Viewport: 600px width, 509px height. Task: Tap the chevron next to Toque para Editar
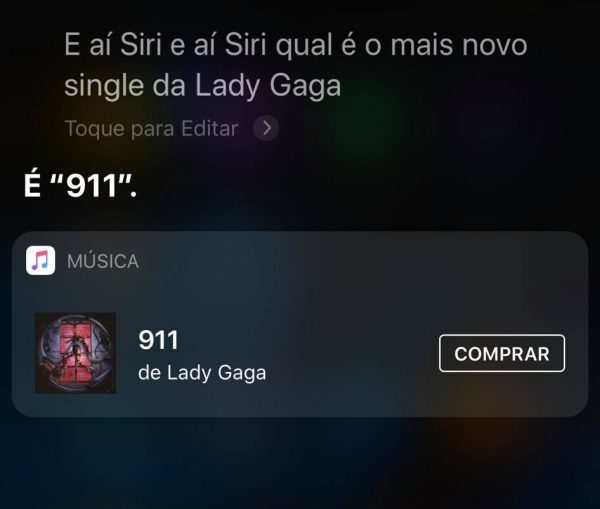tap(266, 128)
